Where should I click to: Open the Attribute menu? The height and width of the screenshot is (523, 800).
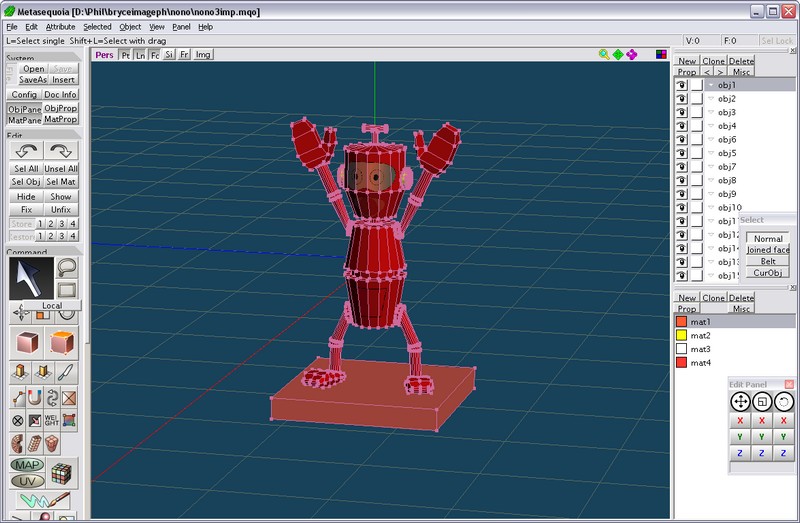click(x=60, y=27)
